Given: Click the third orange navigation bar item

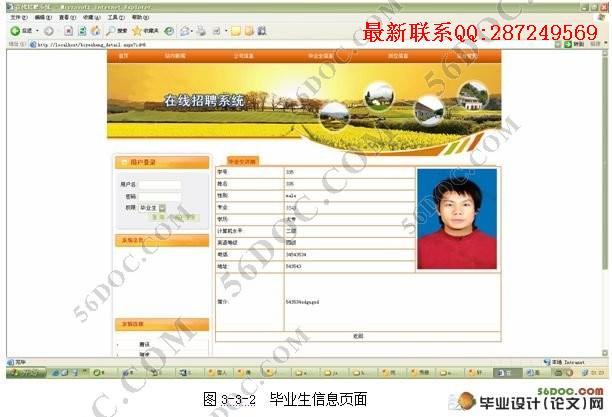Looking at the screenshot, I should click(244, 56).
